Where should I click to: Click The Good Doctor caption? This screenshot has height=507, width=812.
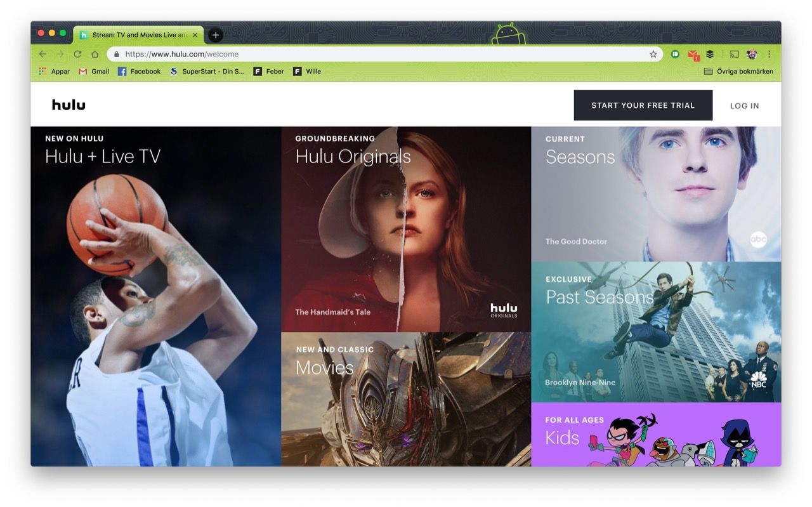(x=576, y=241)
